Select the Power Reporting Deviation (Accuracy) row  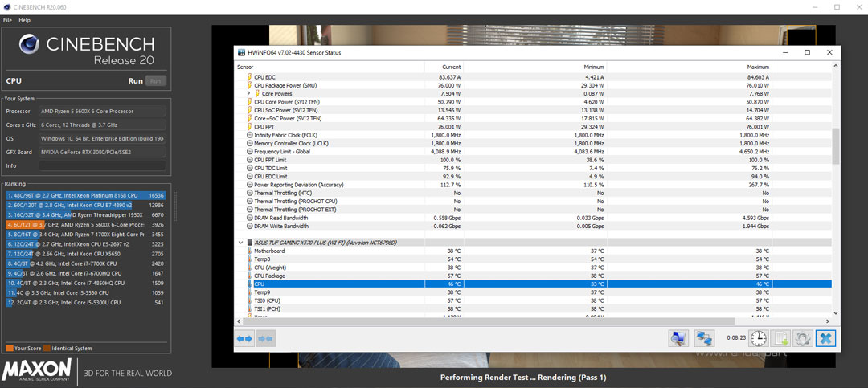[534, 185]
